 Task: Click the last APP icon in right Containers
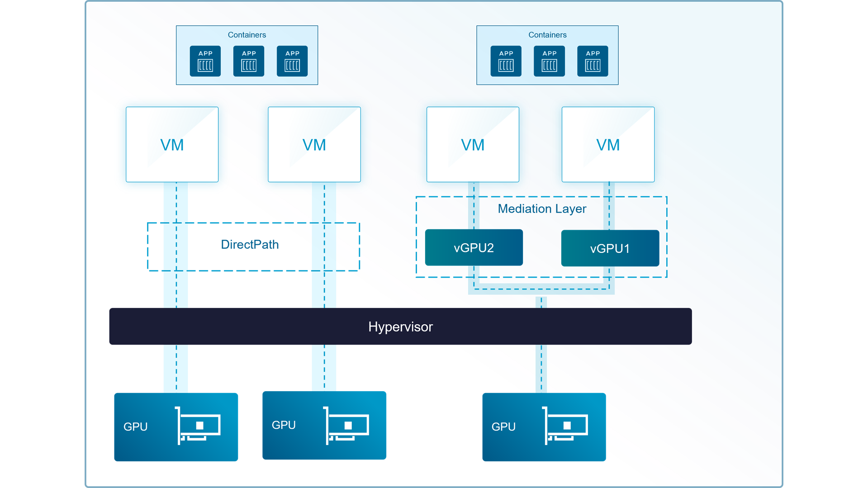593,61
